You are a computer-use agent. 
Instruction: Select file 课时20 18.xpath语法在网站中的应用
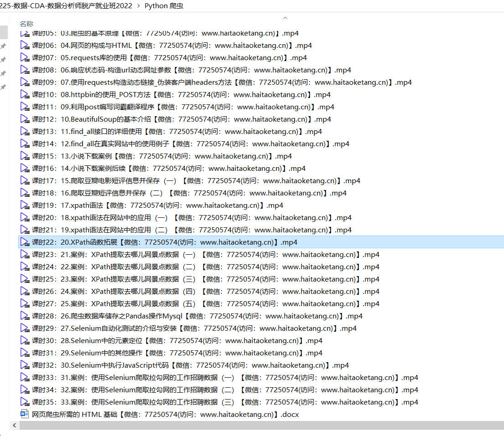[192, 217]
